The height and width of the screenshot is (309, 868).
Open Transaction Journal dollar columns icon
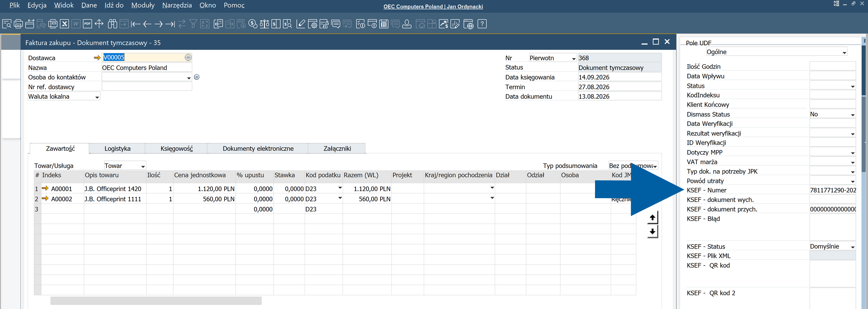coord(276,24)
